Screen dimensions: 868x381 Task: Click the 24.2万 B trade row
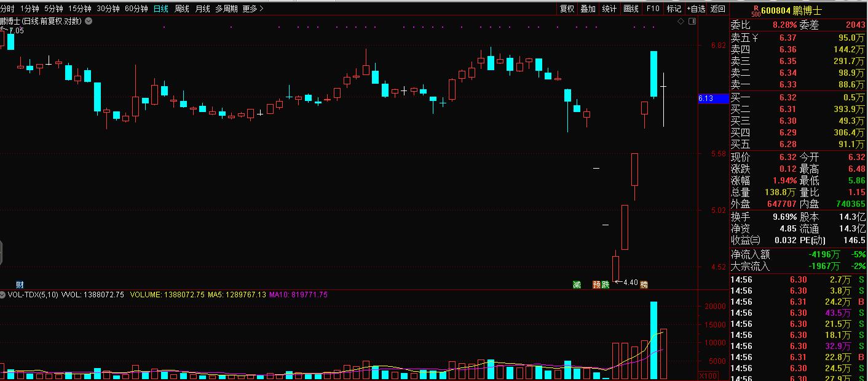799,302
